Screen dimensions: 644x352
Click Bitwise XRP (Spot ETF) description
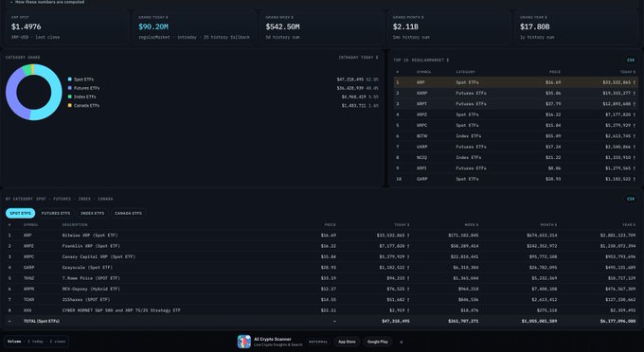point(90,235)
